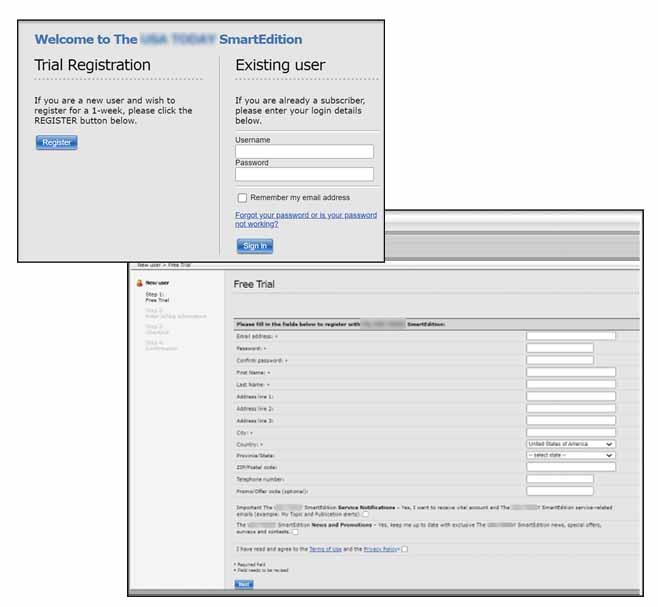Viewport: 658px width, 607px height.
Task: Check the Remember my email address box
Action: click(242, 198)
